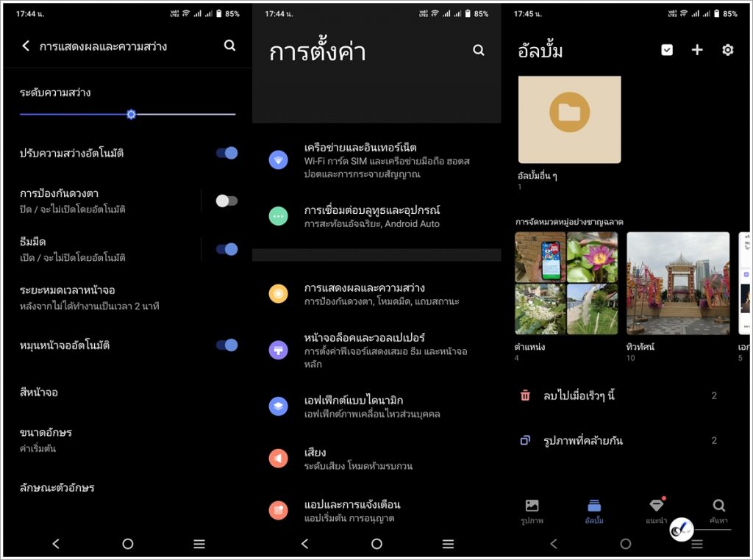Image resolution: width=753 pixels, height=560 pixels.
Task: Open เสียง sound settings icon
Action: pos(278,459)
